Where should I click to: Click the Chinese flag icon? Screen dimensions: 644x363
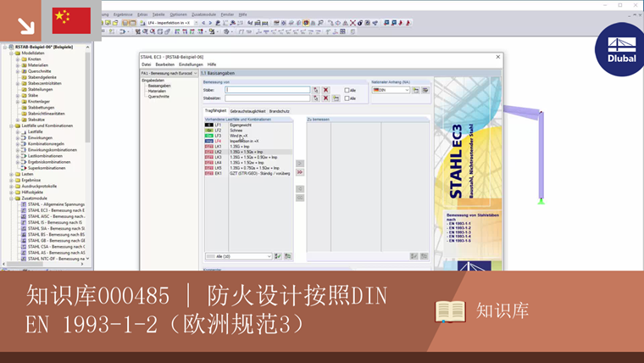71,20
